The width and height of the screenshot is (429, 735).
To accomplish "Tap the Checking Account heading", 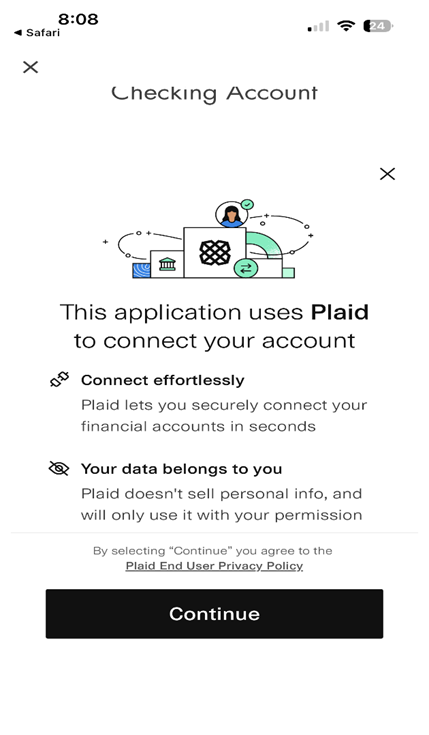I will (x=214, y=94).
